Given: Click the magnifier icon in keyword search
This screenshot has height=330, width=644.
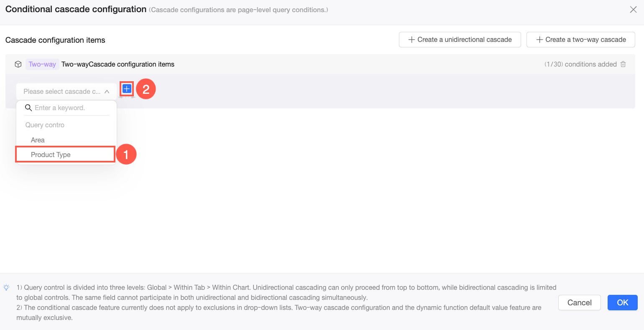Looking at the screenshot, I should [x=28, y=108].
